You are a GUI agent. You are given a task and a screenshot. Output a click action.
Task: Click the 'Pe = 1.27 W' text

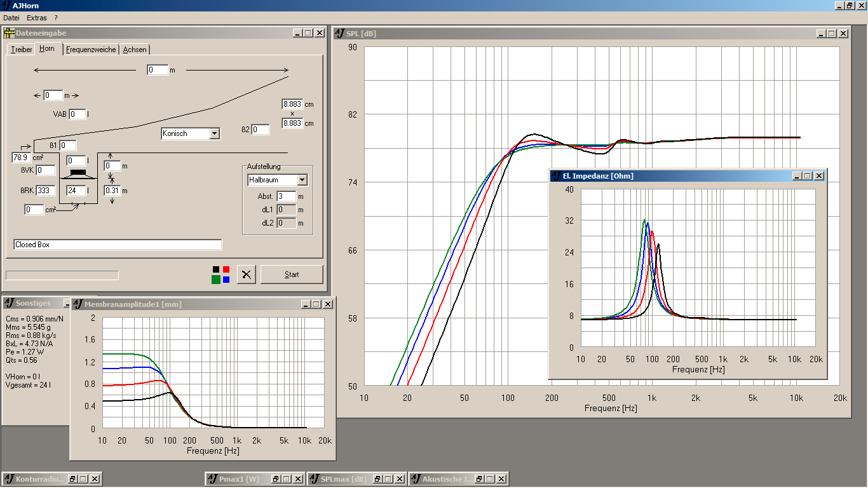tap(24, 351)
